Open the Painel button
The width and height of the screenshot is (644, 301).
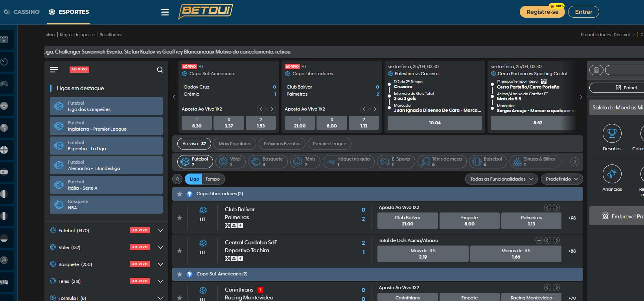click(x=617, y=88)
